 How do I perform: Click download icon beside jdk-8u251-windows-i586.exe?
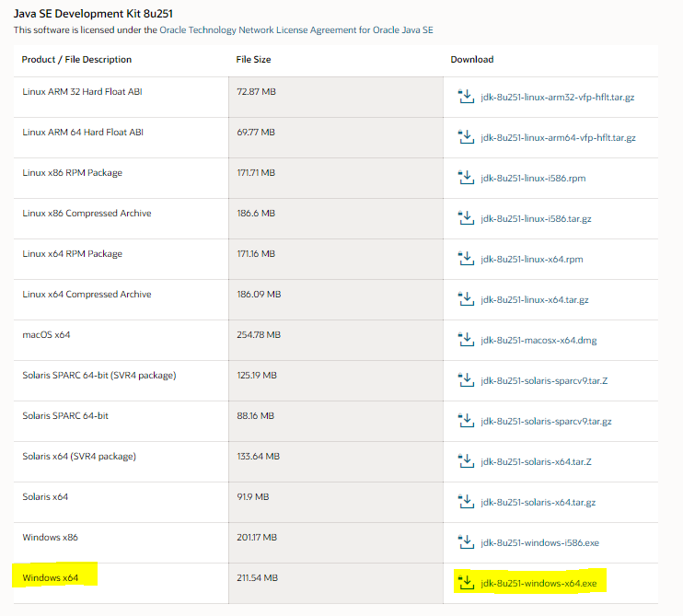[x=466, y=542]
